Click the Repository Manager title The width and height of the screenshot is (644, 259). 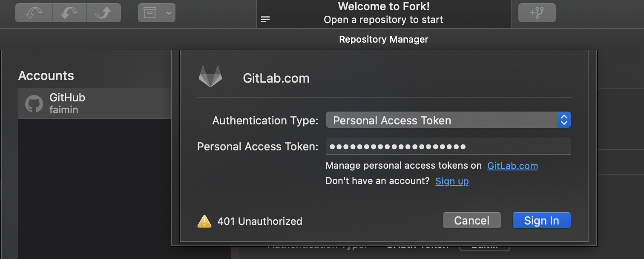tap(383, 39)
